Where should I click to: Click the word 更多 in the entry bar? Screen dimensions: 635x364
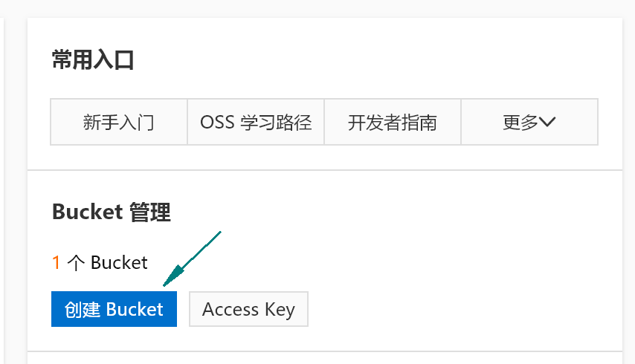tap(520, 122)
